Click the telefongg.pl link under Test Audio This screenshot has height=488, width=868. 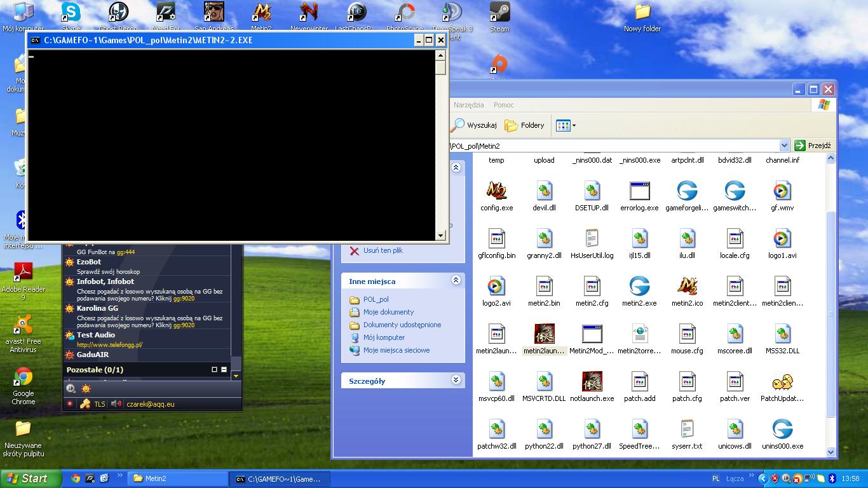coord(109,345)
